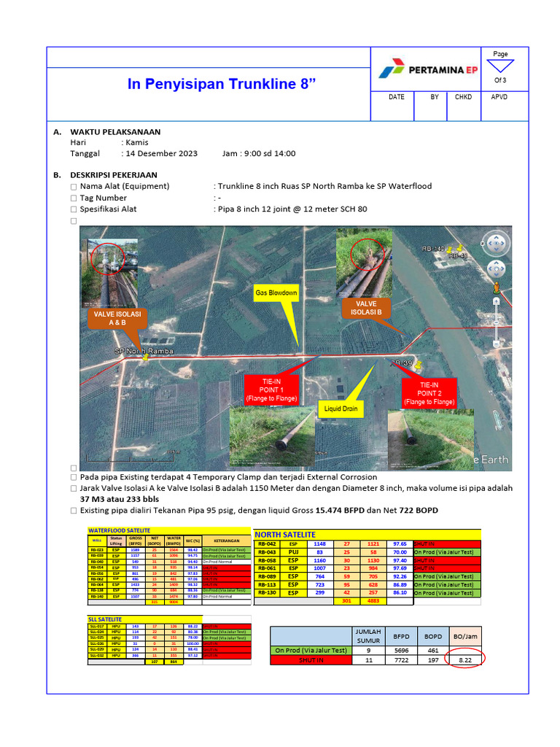Tick the checkbox for 'Pada pipa Existing' line

click(x=74, y=477)
